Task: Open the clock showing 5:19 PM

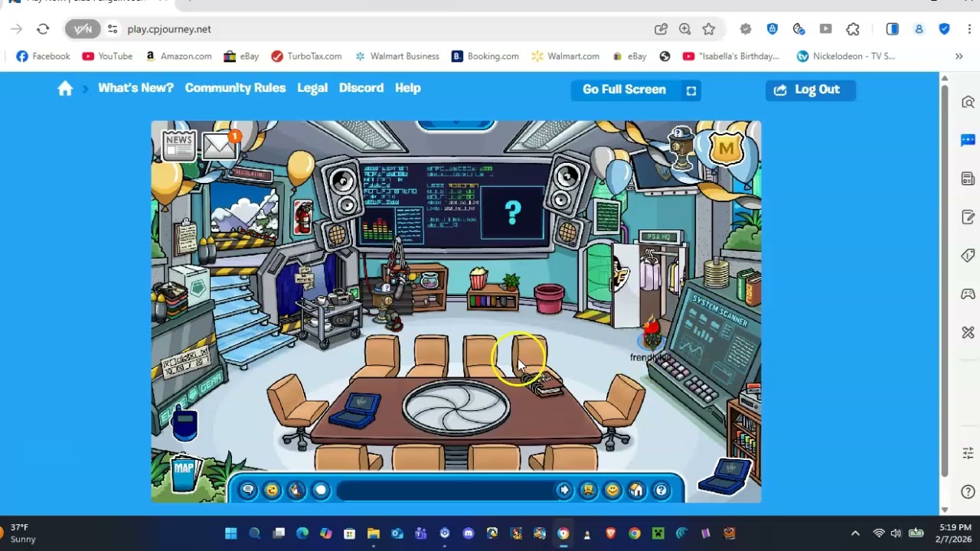Action: pos(952,533)
